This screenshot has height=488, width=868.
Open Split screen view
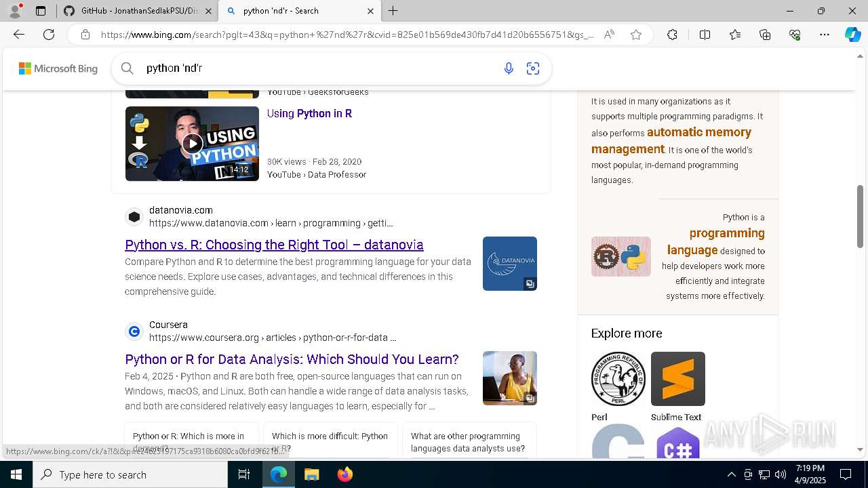point(705,35)
